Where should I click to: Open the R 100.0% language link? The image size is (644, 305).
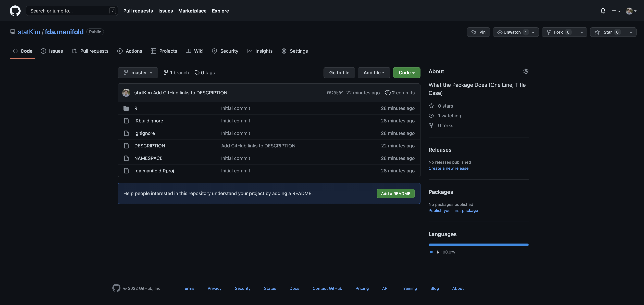pyautogui.click(x=442, y=252)
